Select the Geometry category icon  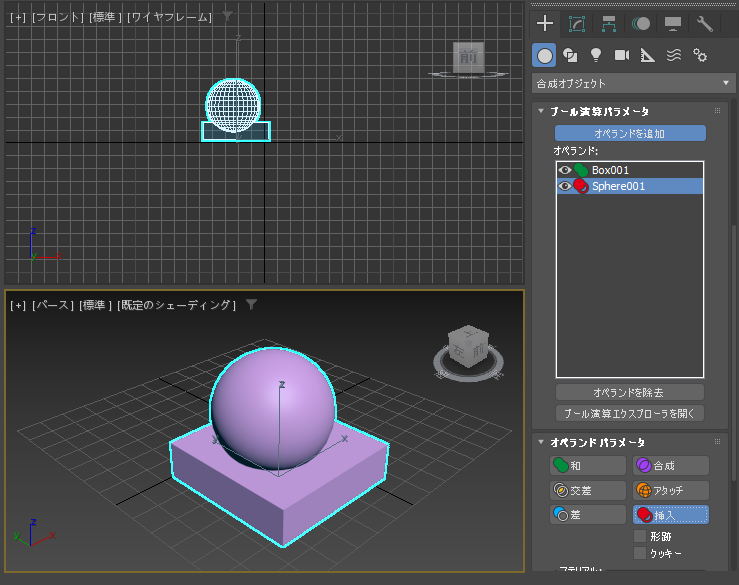coord(544,56)
